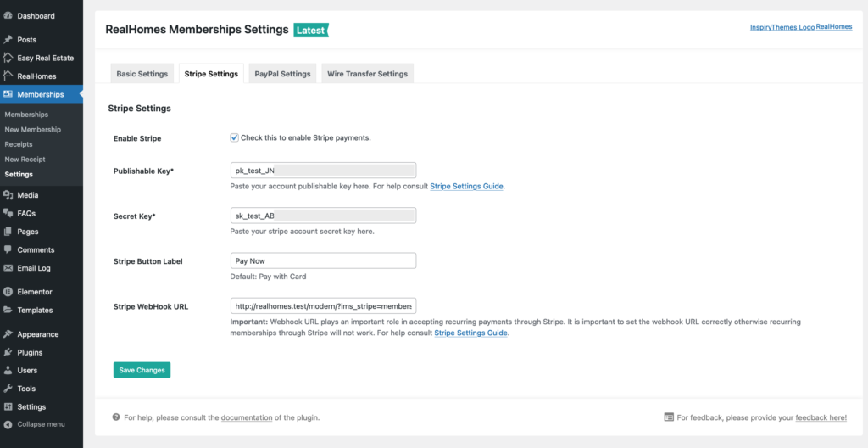The width and height of the screenshot is (868, 448).
Task: Click the RealHomes Memberships Settings title
Action: 197,30
